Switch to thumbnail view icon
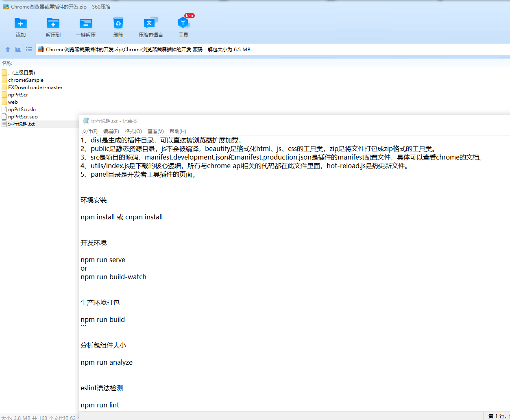 (18, 49)
